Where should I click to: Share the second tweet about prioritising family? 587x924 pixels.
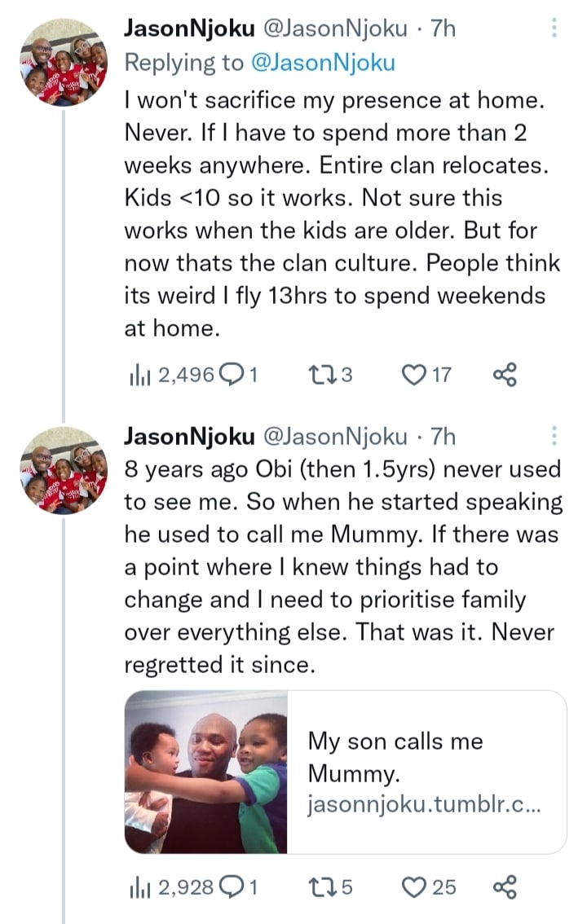[x=505, y=887]
